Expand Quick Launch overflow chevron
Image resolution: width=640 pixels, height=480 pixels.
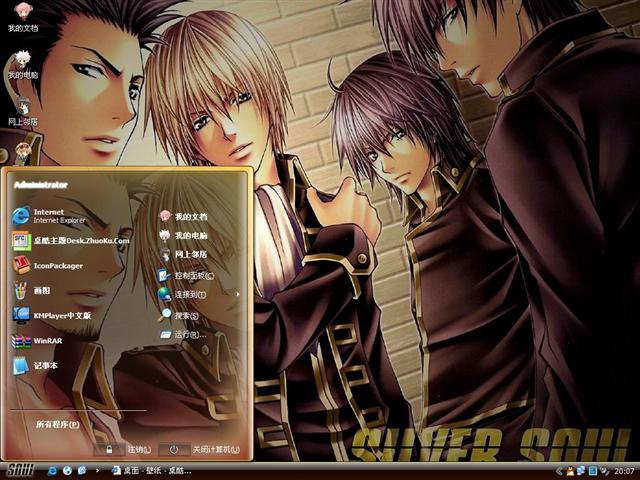coord(97,471)
